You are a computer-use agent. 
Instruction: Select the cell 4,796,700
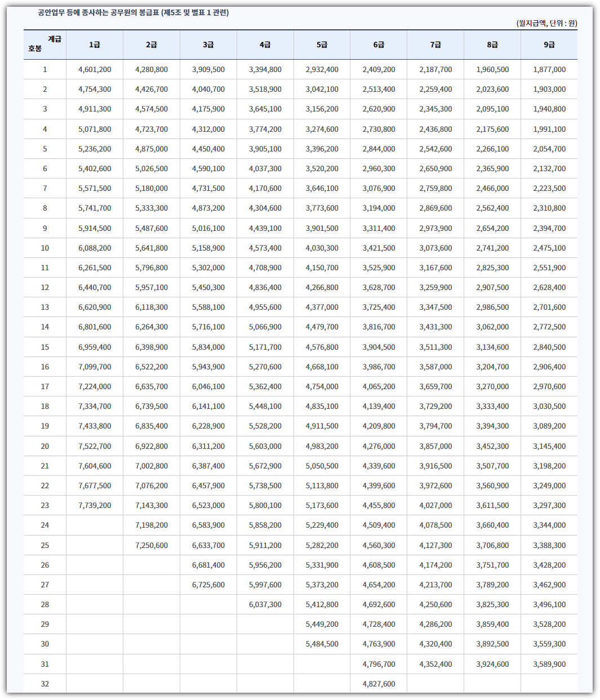(379, 665)
